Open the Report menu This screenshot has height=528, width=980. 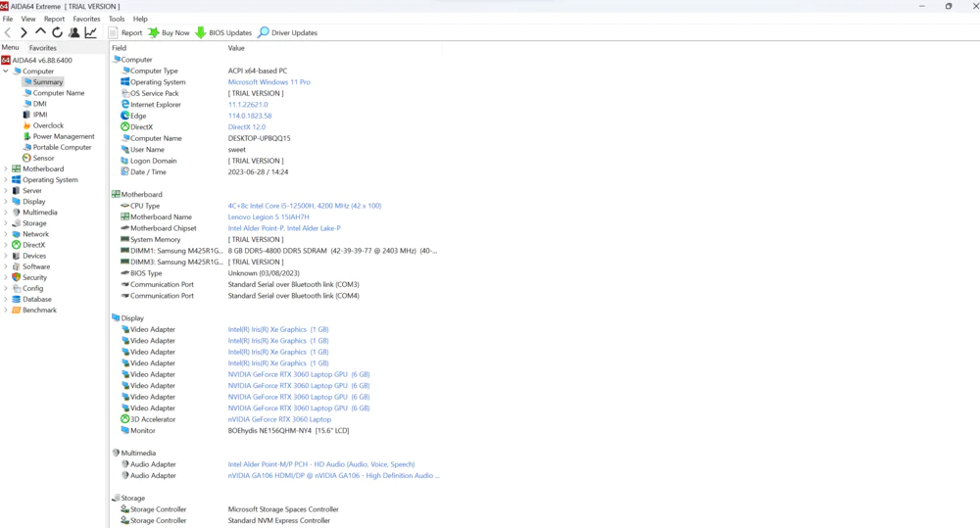pos(54,19)
